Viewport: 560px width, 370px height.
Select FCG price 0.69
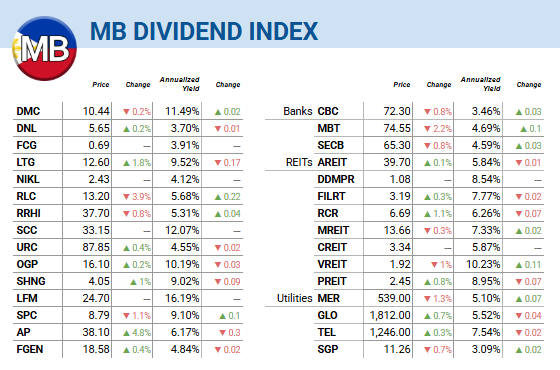(99, 145)
